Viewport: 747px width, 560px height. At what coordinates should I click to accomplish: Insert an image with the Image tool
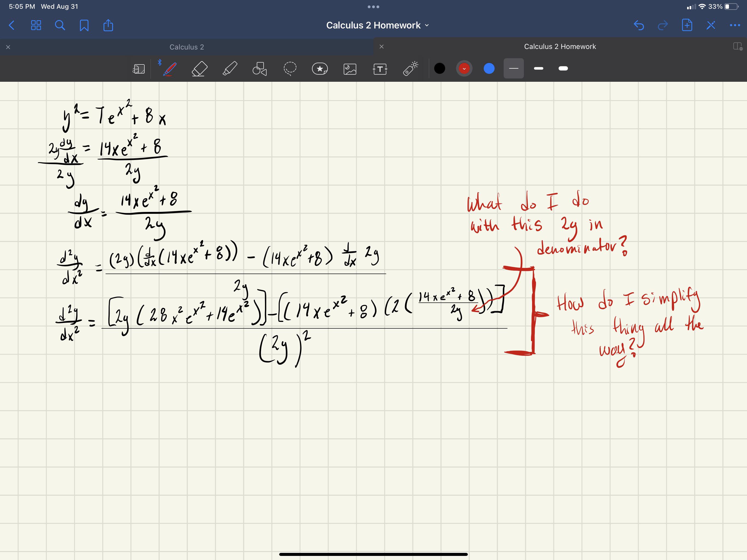(x=350, y=69)
